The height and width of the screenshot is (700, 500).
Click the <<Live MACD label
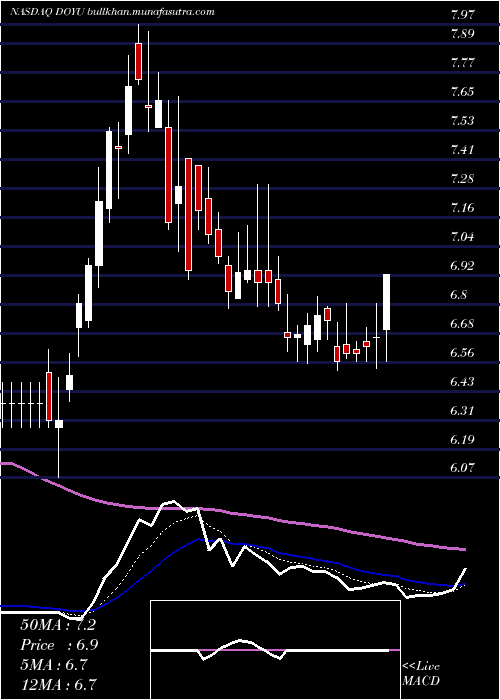click(x=421, y=674)
